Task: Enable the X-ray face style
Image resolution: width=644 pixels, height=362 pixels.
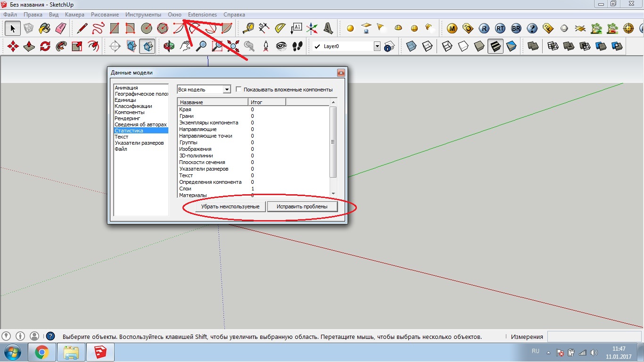Action: tap(411, 46)
